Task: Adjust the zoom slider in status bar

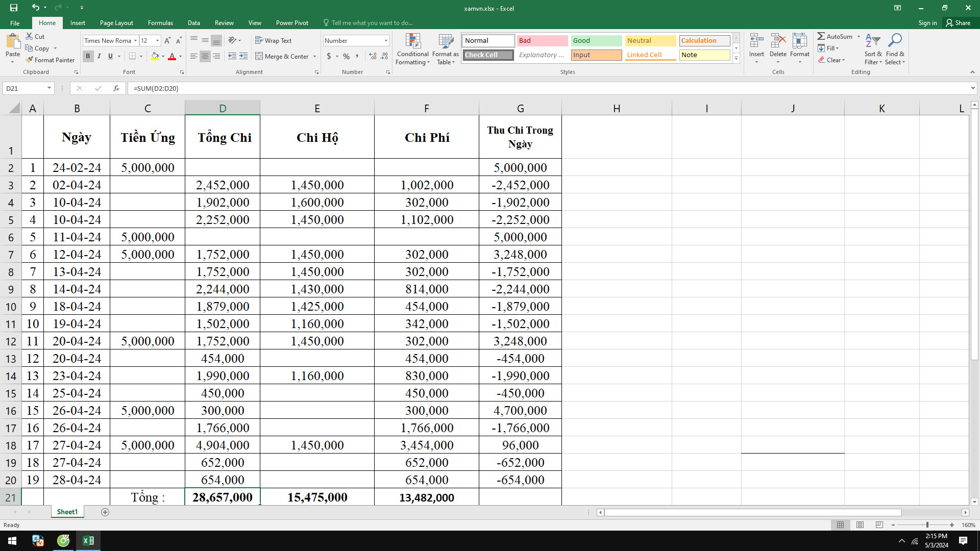Action: [x=927, y=524]
